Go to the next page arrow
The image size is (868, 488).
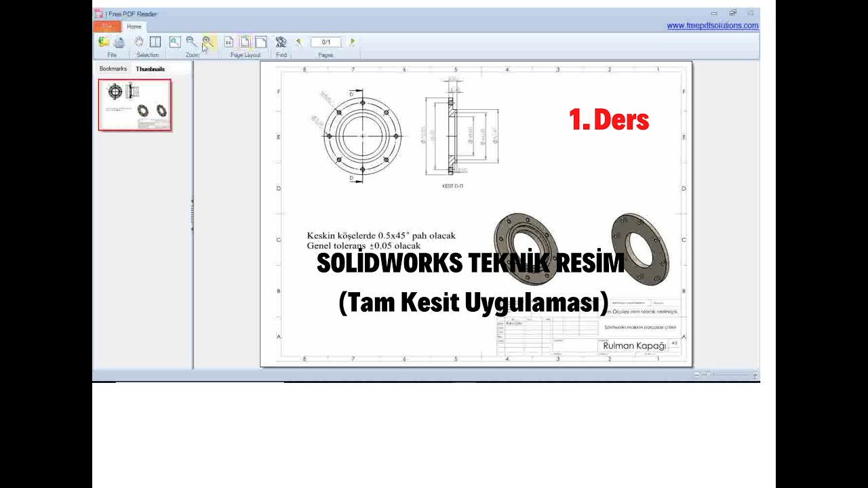coord(351,42)
